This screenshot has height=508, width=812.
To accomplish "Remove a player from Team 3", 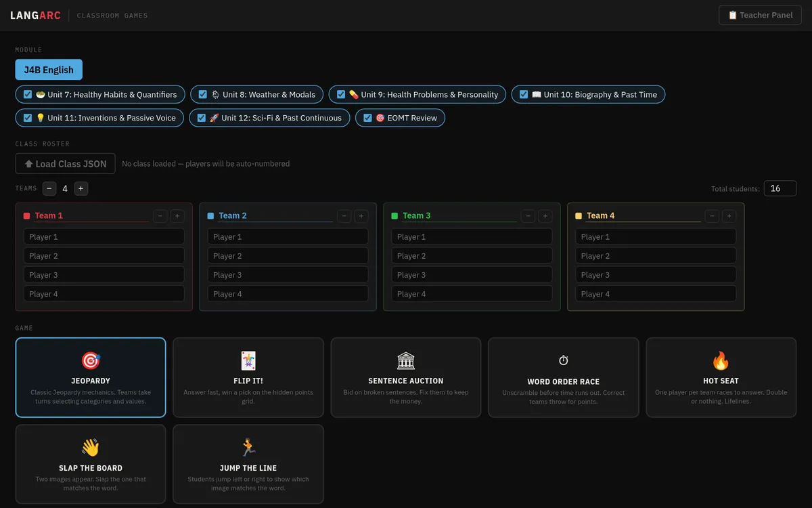I will [x=528, y=216].
